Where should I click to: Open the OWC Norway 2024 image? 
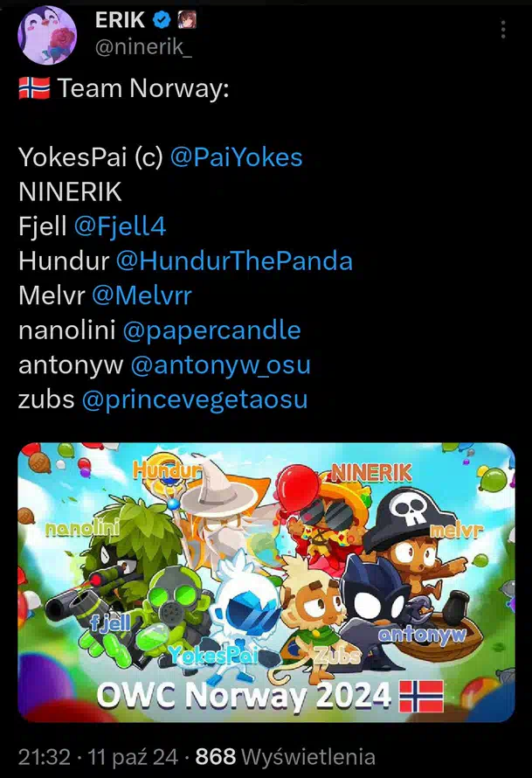266,582
